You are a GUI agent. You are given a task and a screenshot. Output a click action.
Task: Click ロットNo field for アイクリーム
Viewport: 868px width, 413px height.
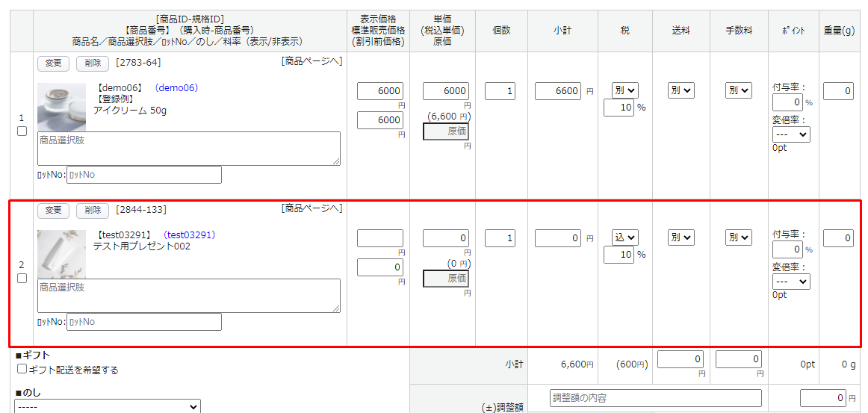[144, 175]
